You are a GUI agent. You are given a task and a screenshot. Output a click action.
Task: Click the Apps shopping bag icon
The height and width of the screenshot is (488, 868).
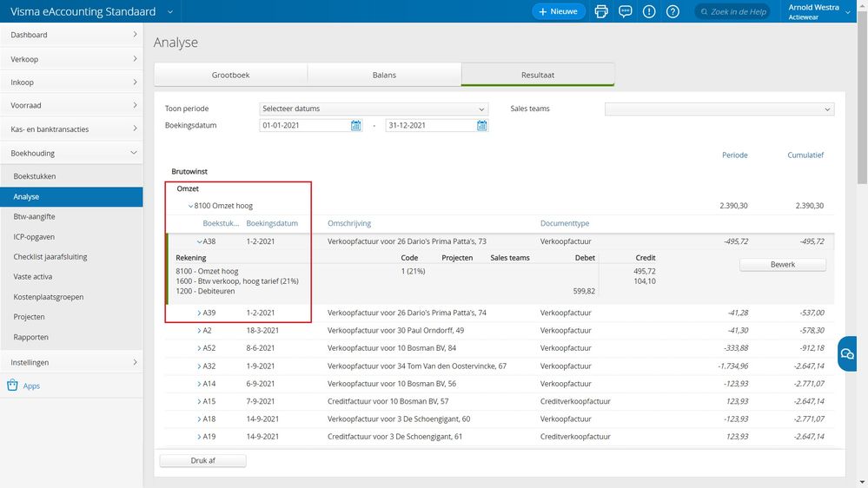(x=12, y=386)
